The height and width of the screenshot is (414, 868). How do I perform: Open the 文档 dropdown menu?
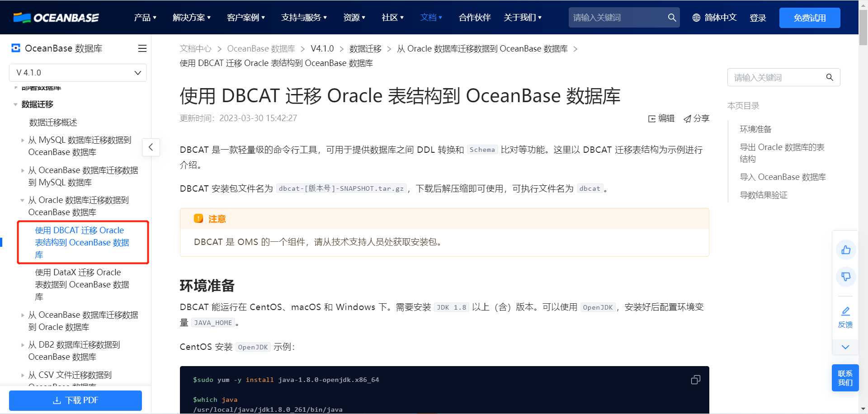[431, 18]
